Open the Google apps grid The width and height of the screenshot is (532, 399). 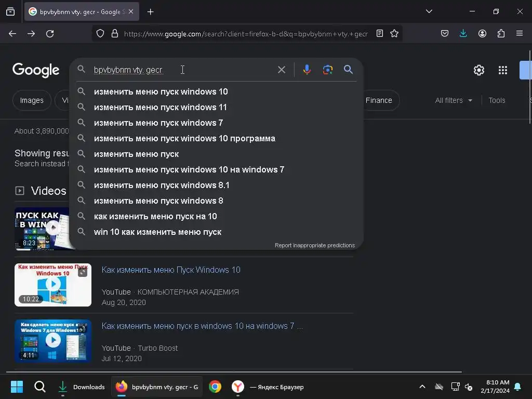502,70
